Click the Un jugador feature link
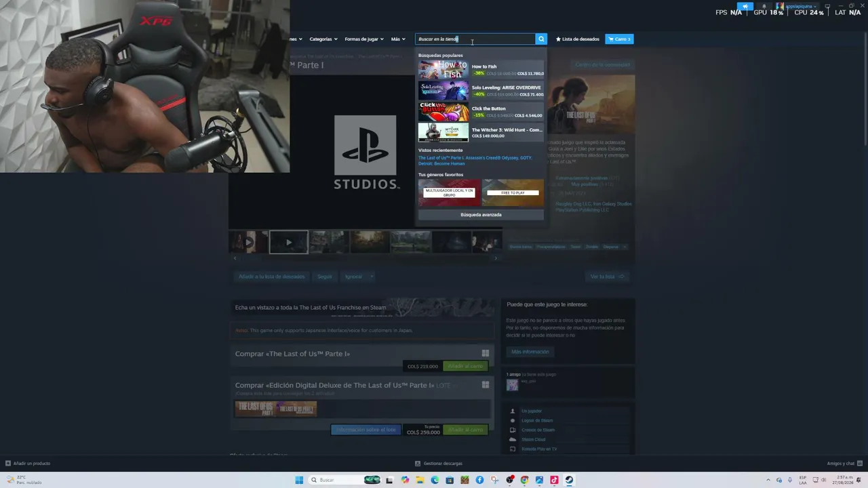This screenshot has width=868, height=488. coord(532,411)
